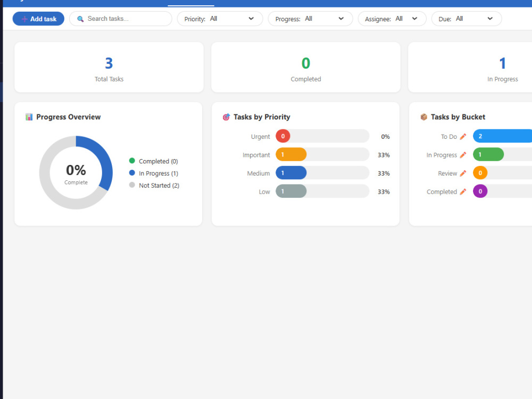The width and height of the screenshot is (532, 399).
Task: Click the green Completed legend dot
Action: 132,161
